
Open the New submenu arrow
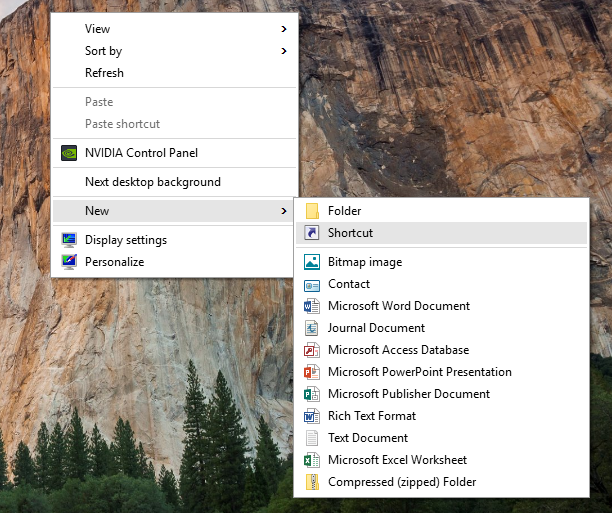point(284,211)
